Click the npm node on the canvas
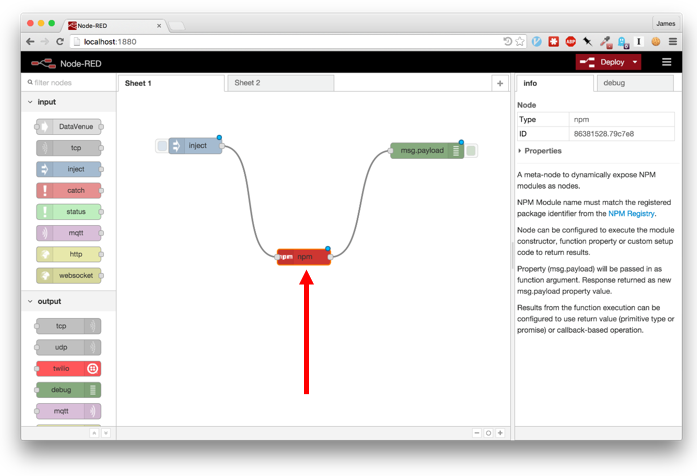Viewport: 697px width, 476px height. [304, 257]
